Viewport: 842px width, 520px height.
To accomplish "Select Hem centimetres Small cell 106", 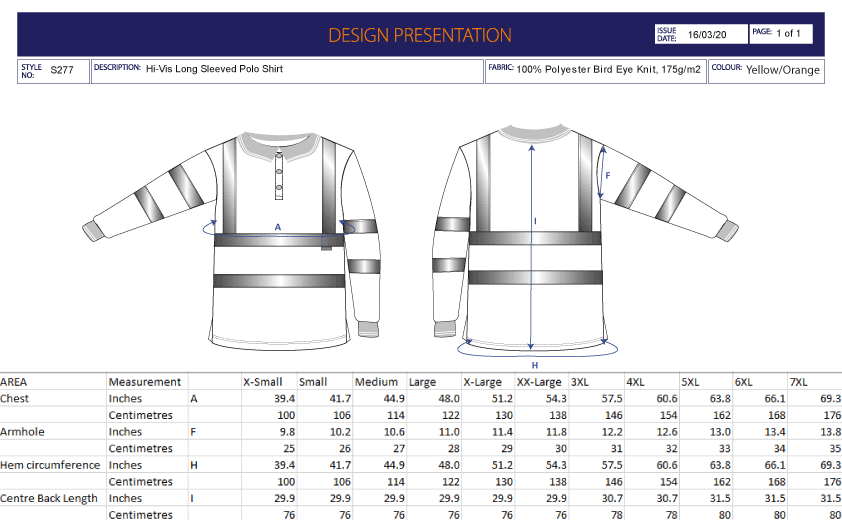I will coord(342,482).
